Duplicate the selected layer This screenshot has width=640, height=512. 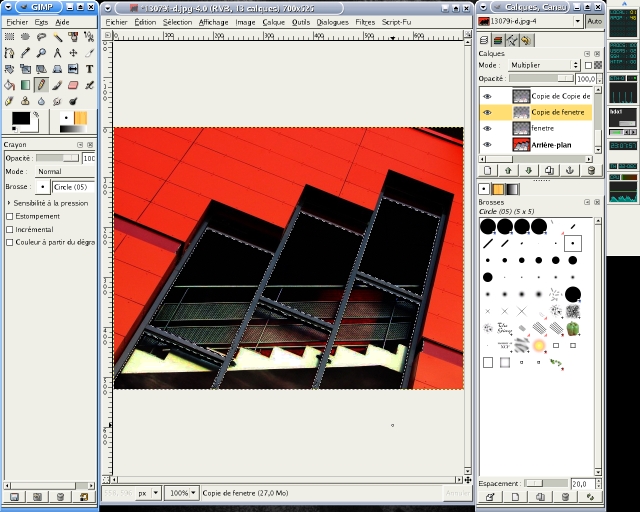point(549,170)
